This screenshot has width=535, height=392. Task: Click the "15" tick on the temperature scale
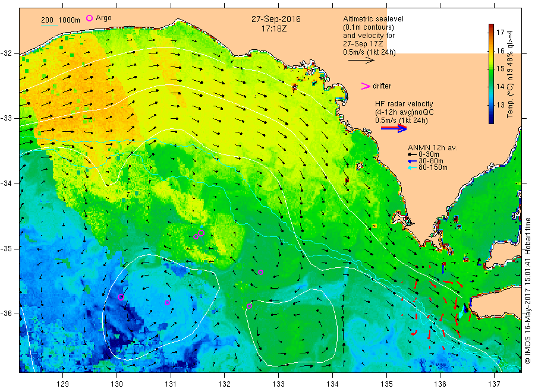(500, 69)
